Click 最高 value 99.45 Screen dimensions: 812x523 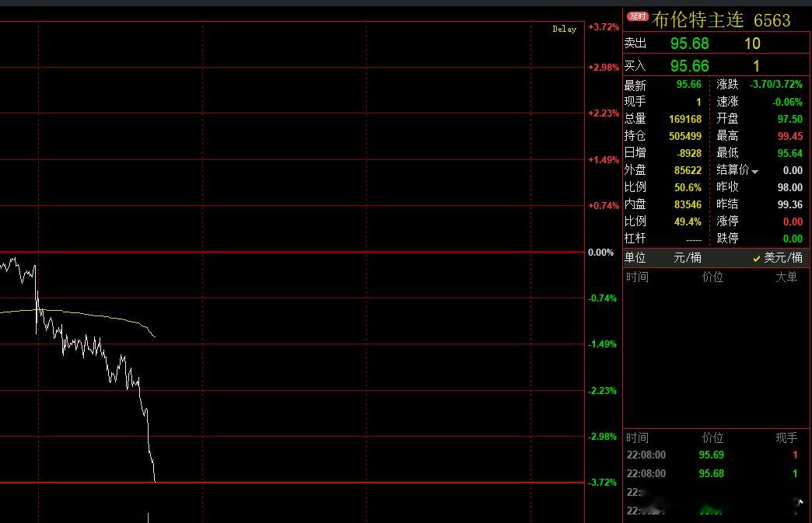[789, 136]
